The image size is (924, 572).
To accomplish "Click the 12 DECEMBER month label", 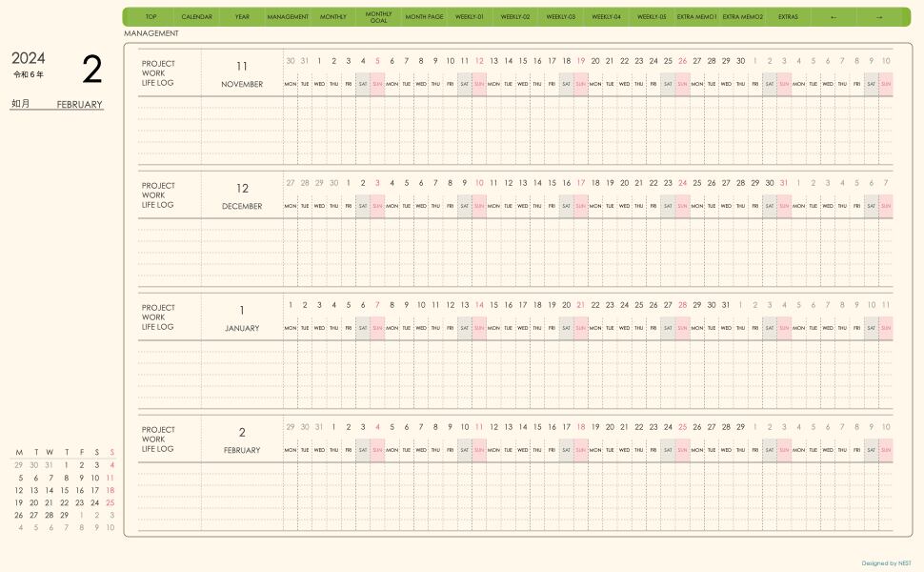I will click(242, 196).
